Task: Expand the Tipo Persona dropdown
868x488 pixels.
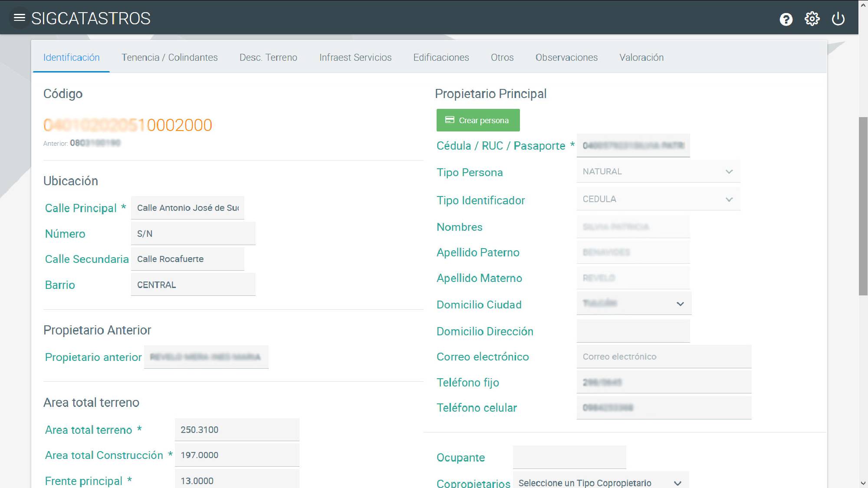Action: pyautogui.click(x=658, y=171)
